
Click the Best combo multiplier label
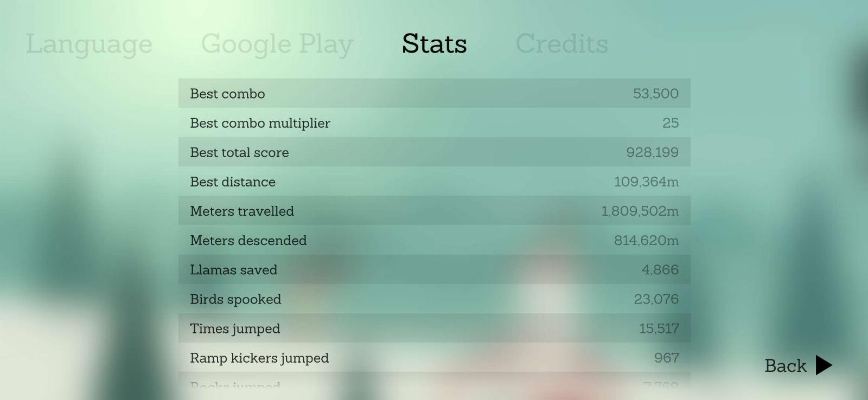click(260, 123)
